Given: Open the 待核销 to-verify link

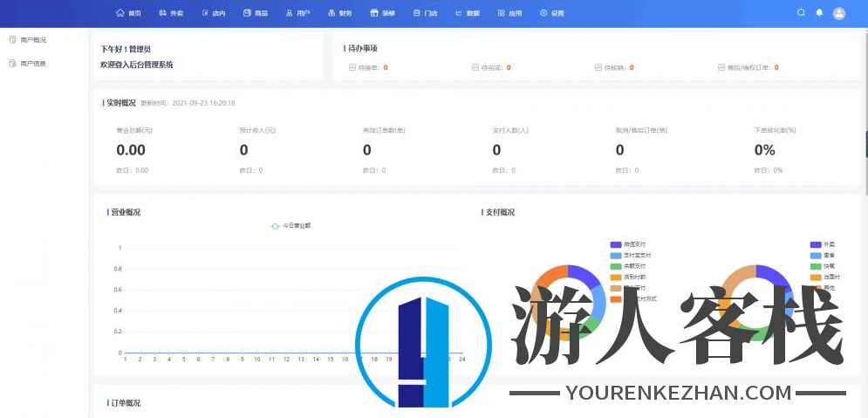Looking at the screenshot, I should tap(614, 67).
